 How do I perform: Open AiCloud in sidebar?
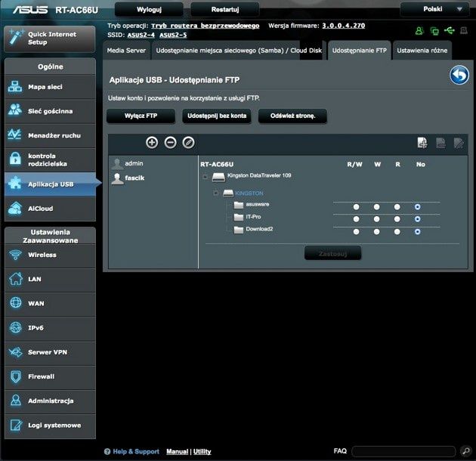(50, 209)
